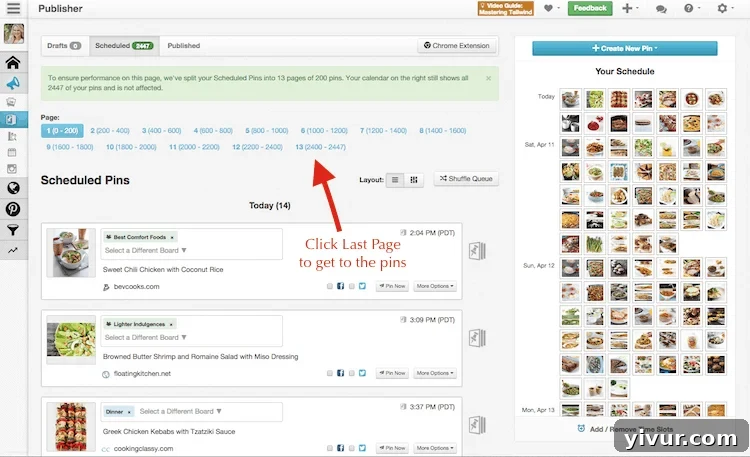The width and height of the screenshot is (750, 457).
Task: Remove the Best Comfort Foods board tag
Action: (172, 237)
